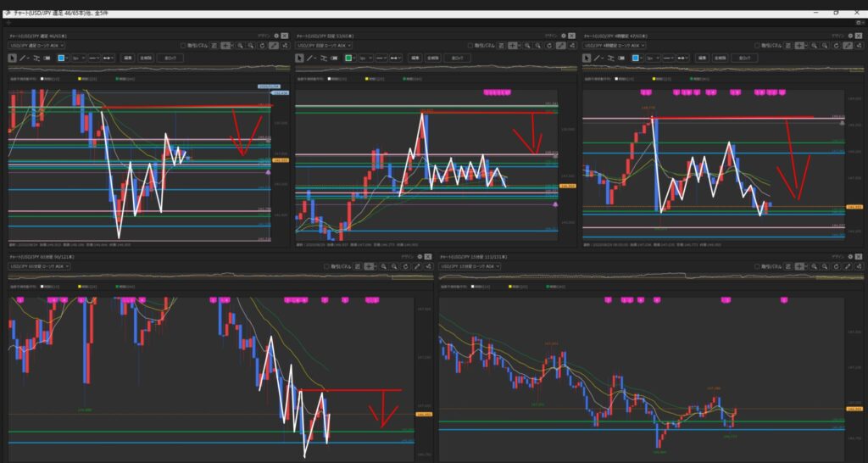Select the line drawing tool in 4-hour chart

coord(597,58)
